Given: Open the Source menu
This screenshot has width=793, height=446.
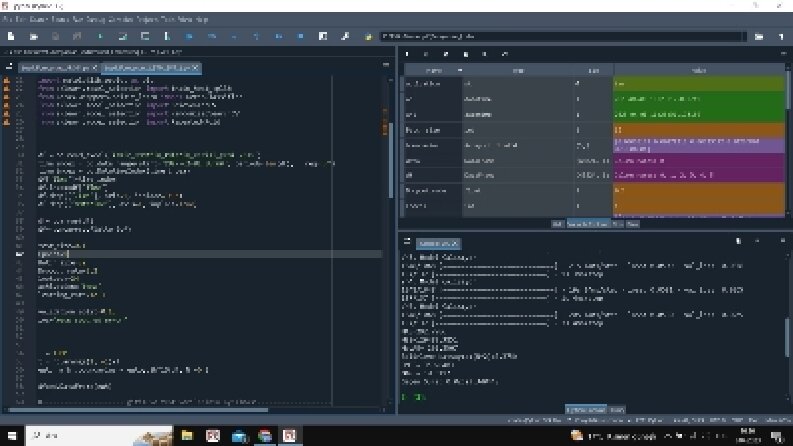Looking at the screenshot, I should [60, 19].
